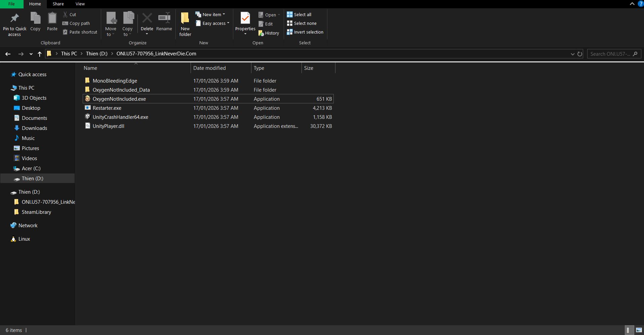Click the Paste icon in Clipboard group
This screenshot has height=335, width=644.
52,19
